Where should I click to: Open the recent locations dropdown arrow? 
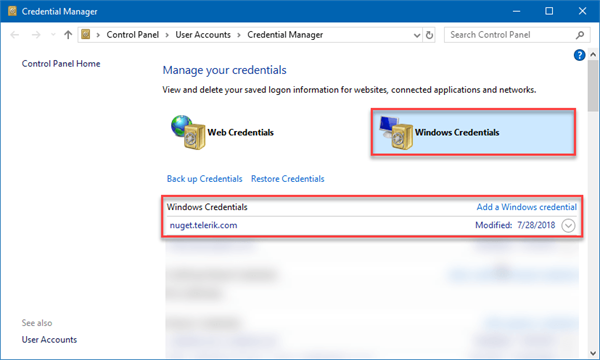[53, 35]
